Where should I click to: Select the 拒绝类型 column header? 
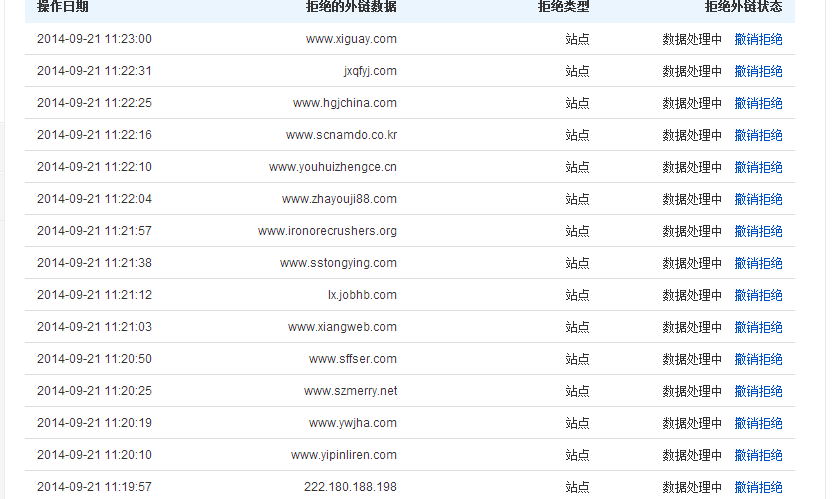point(563,7)
